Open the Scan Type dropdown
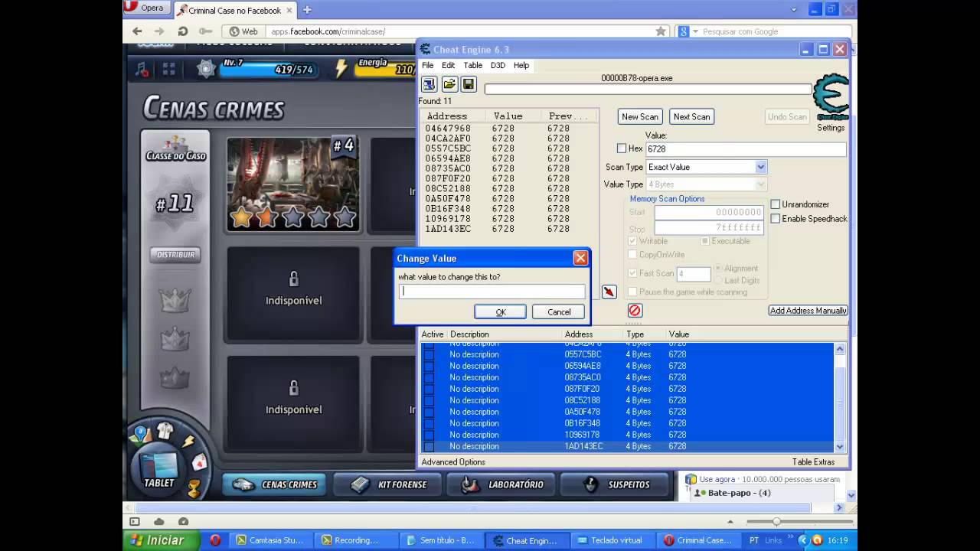Viewport: 980px width, 551px height. [760, 167]
